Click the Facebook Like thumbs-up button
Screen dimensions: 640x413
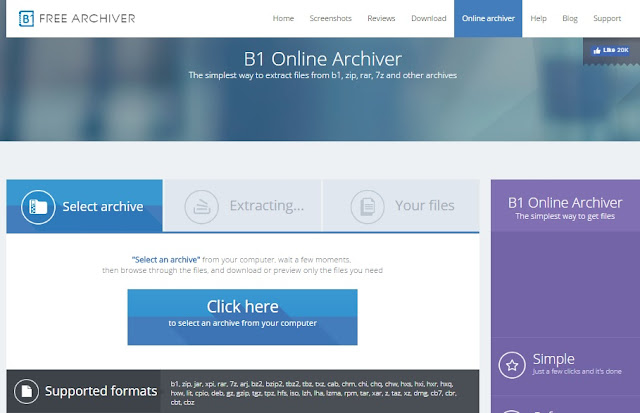point(611,50)
